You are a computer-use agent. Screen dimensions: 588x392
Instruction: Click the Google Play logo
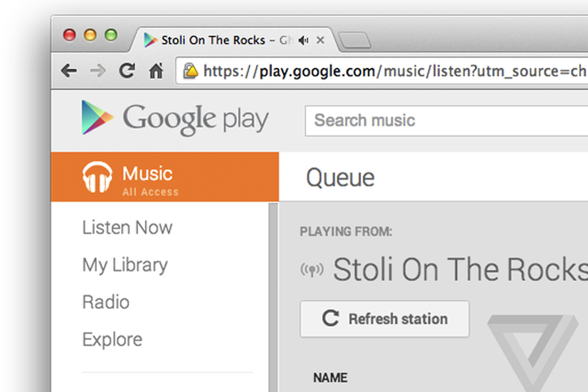(x=175, y=118)
